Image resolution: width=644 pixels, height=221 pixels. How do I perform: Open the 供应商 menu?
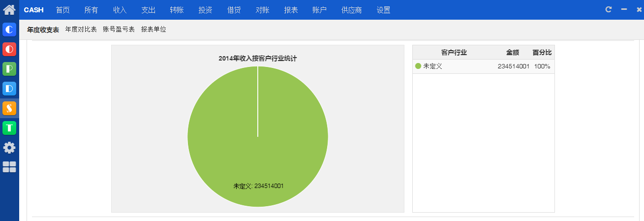point(352,10)
